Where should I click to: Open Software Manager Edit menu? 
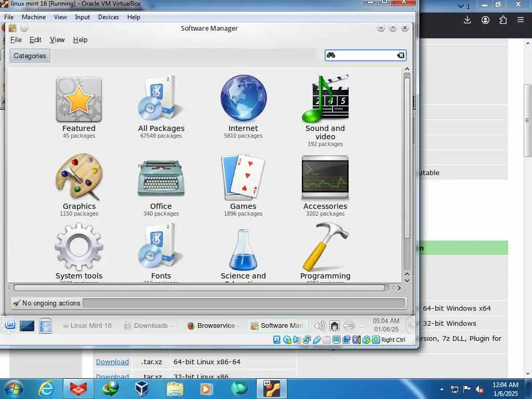tap(35, 39)
